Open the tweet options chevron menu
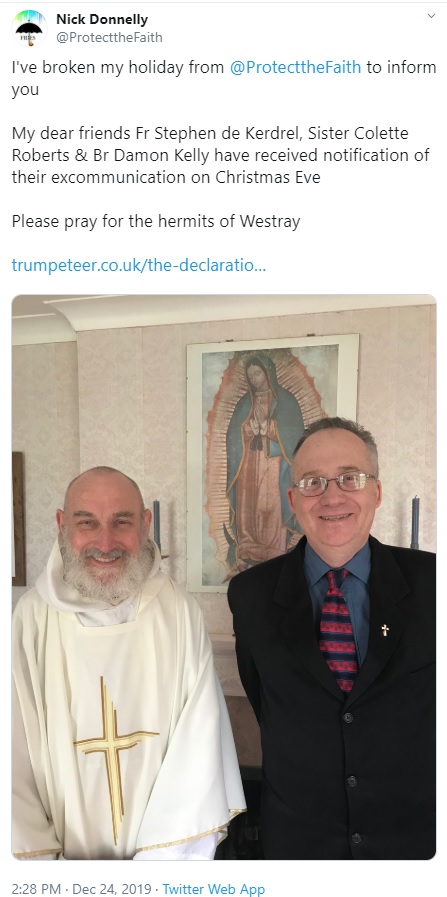Screen dimensions: 447x897 432,16
